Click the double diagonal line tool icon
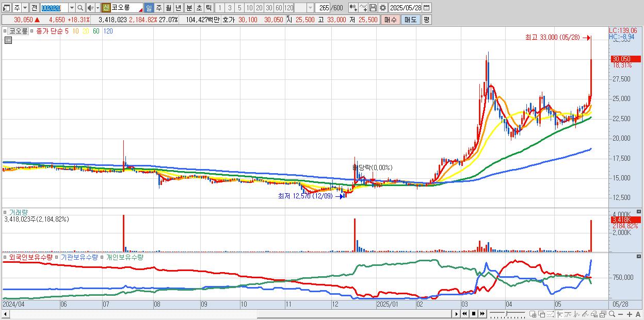The width and height of the screenshot is (644, 320). (x=585, y=314)
